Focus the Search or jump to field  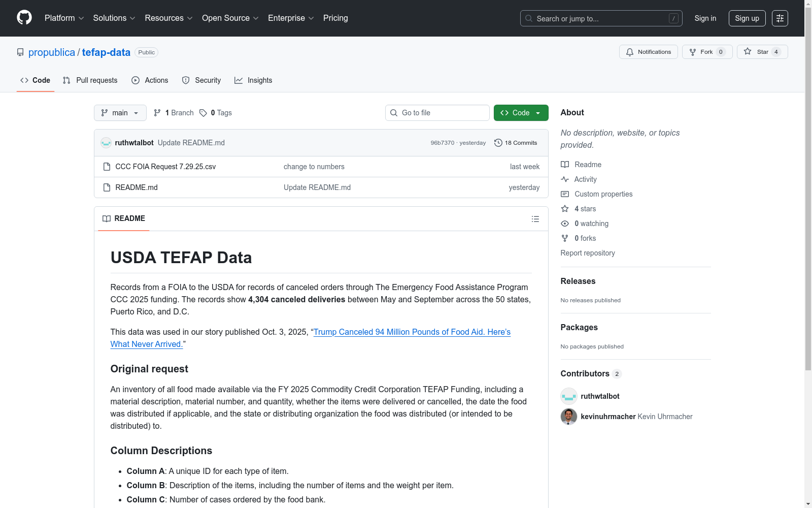click(x=601, y=18)
